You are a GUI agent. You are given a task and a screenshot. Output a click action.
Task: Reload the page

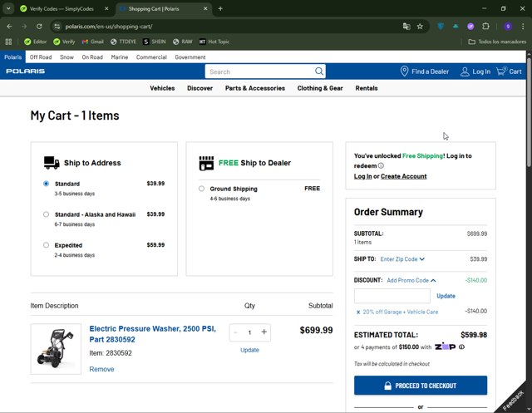[39, 26]
